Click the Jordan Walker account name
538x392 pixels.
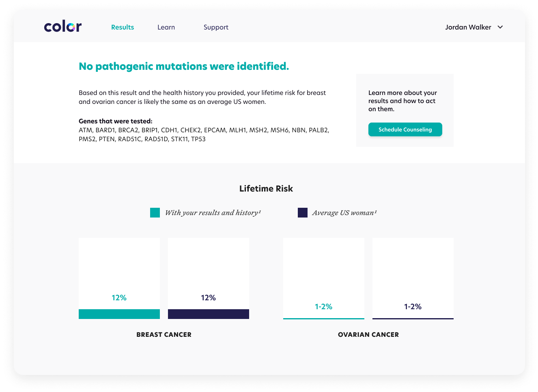point(468,27)
